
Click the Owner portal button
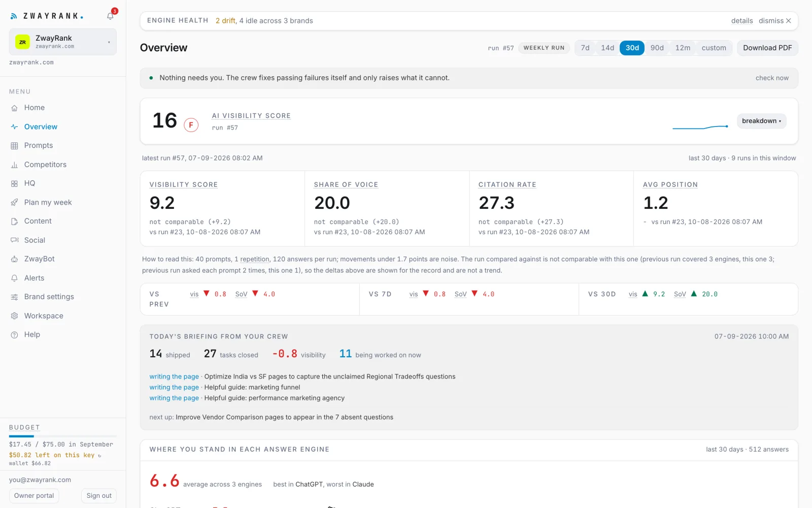pyautogui.click(x=34, y=496)
